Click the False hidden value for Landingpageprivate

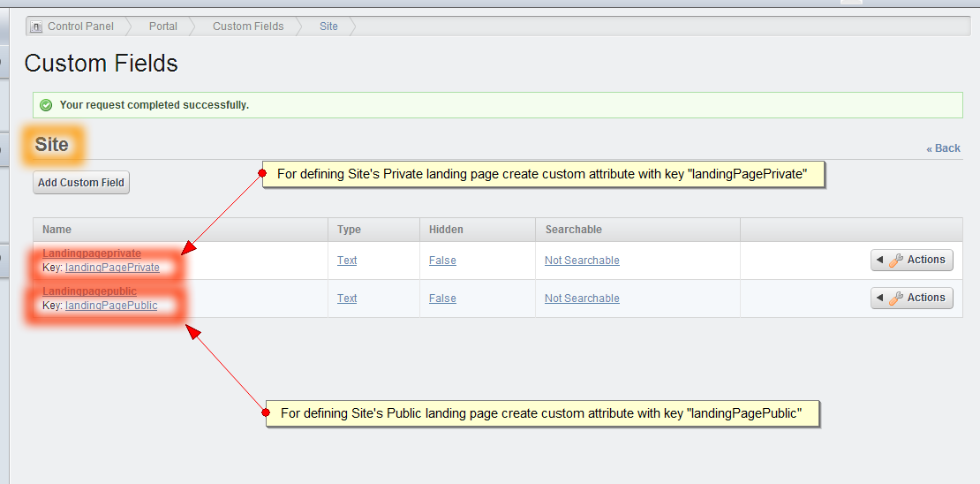pos(442,261)
